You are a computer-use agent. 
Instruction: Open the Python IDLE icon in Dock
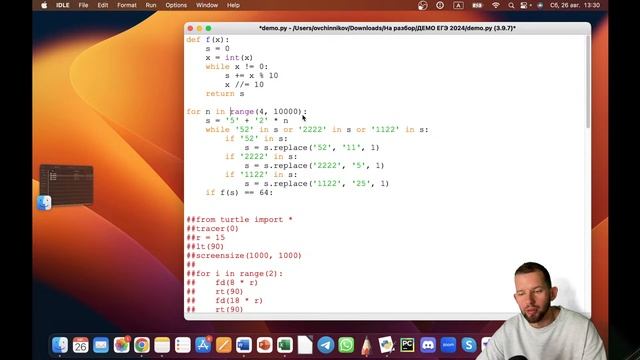point(387,345)
